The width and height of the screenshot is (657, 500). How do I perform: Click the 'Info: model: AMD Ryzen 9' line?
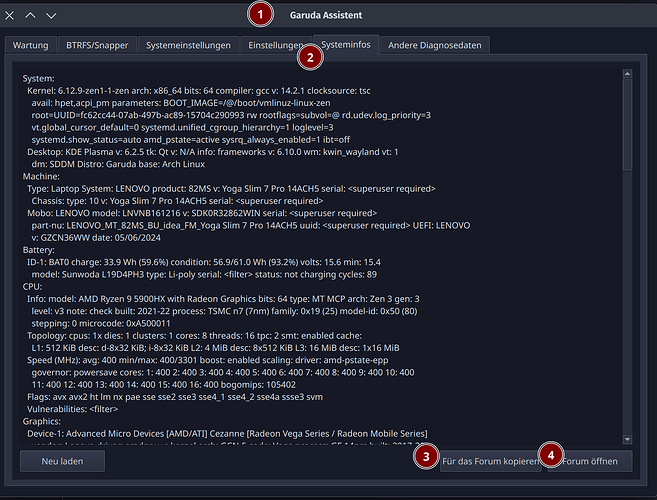223,299
